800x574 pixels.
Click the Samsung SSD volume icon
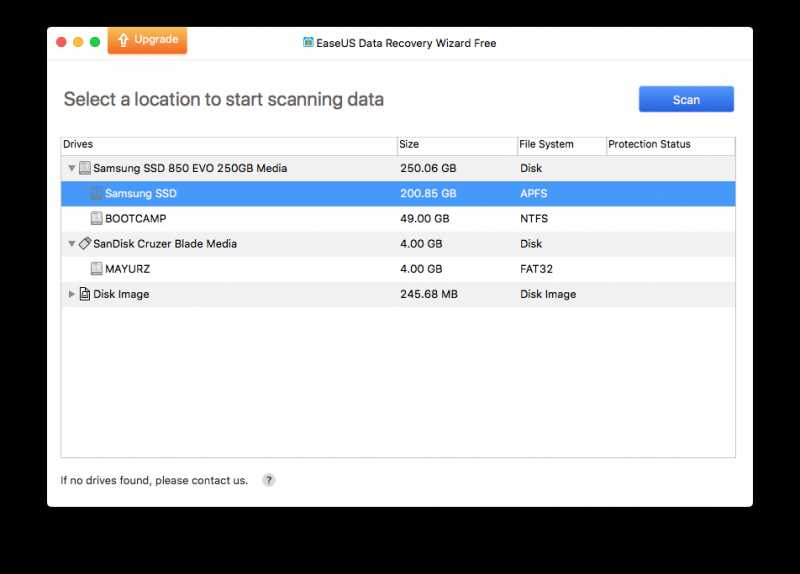tap(96, 193)
